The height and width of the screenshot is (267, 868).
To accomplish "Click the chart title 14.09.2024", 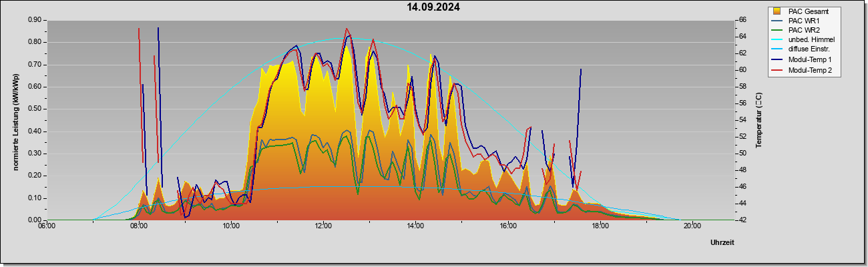I will click(433, 7).
